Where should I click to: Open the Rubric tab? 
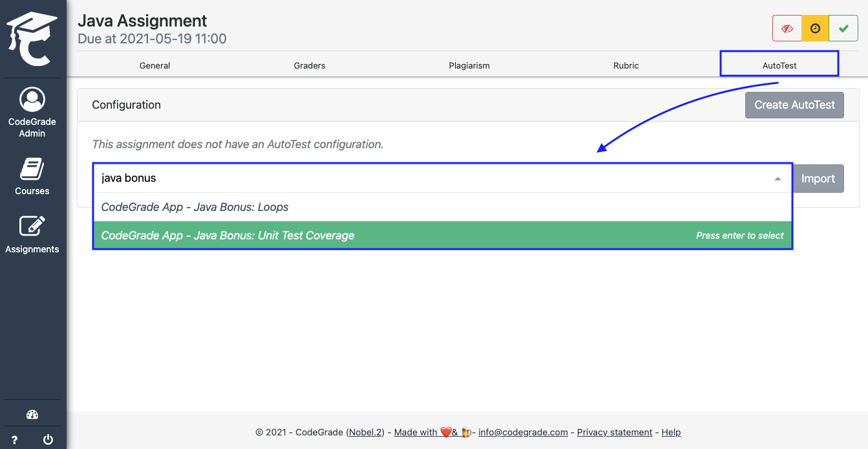pos(626,65)
